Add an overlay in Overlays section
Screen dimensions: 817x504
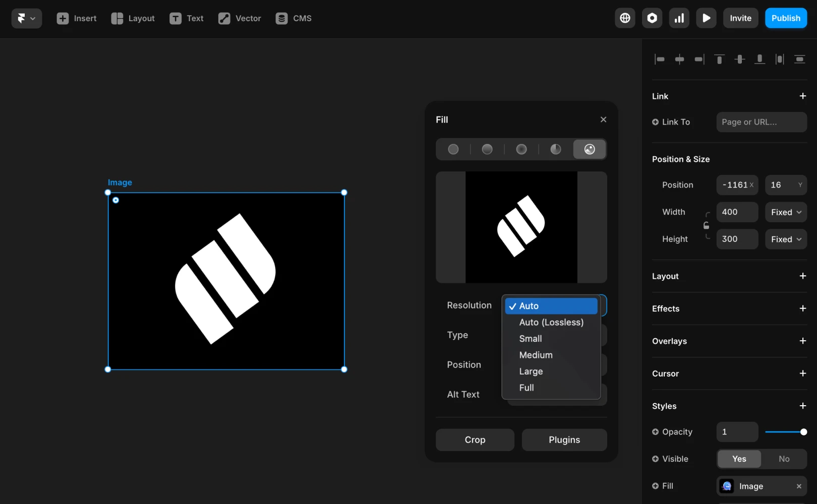point(803,341)
